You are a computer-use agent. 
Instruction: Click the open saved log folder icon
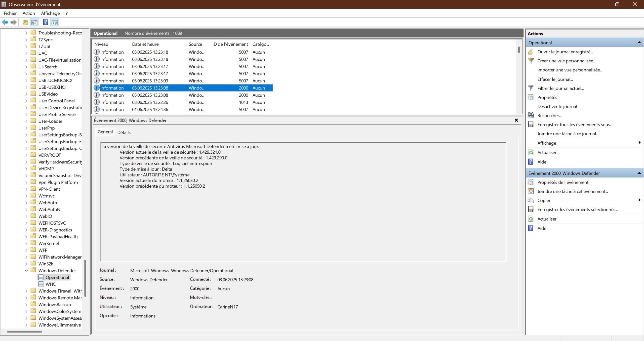(x=531, y=52)
